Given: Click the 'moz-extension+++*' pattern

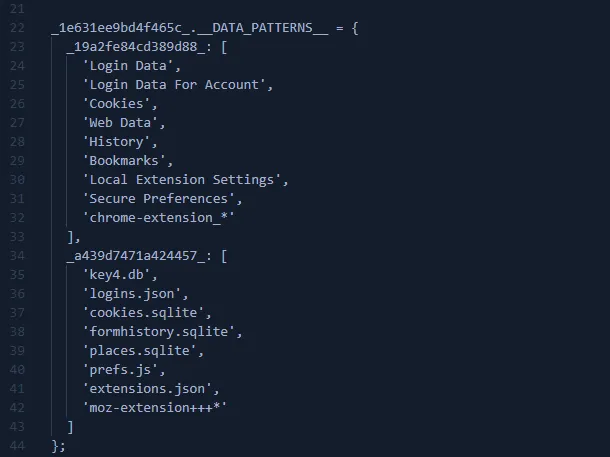Looking at the screenshot, I should (156, 408).
